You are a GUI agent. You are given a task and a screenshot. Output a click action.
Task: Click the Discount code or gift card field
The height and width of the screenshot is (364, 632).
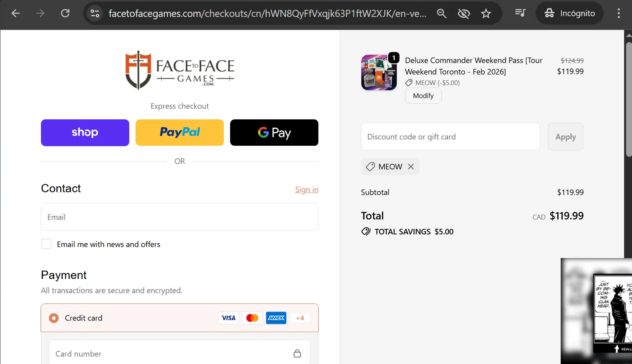coord(450,136)
